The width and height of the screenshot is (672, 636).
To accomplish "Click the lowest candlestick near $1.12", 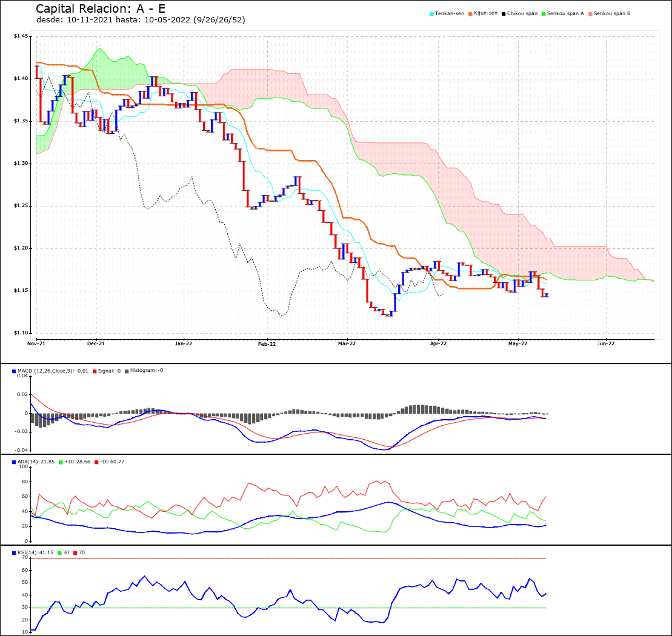I will pos(391,314).
